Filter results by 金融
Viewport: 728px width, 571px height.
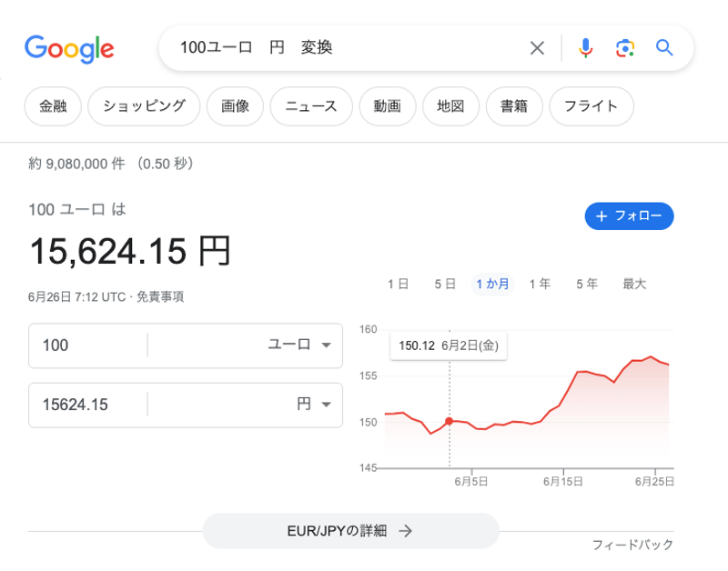(53, 105)
